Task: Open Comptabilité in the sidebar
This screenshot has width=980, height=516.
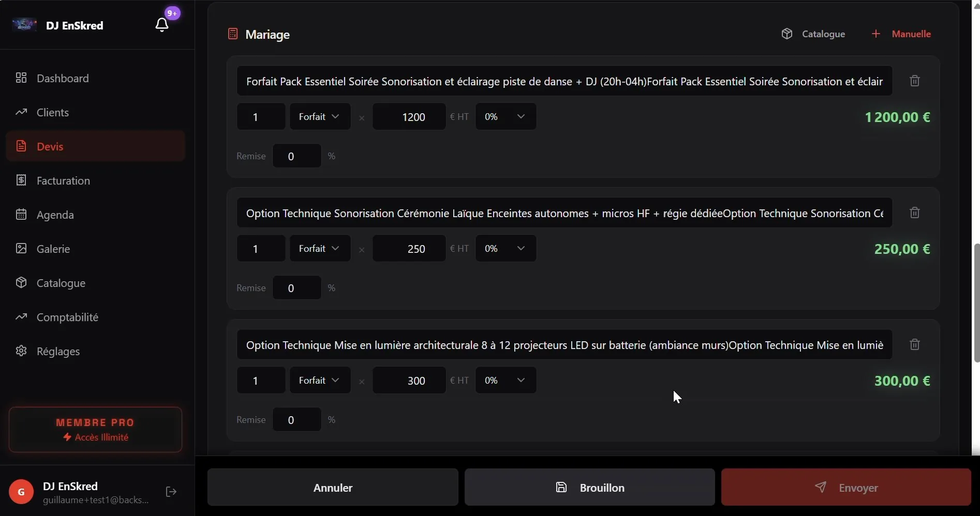Action: (x=96, y=317)
